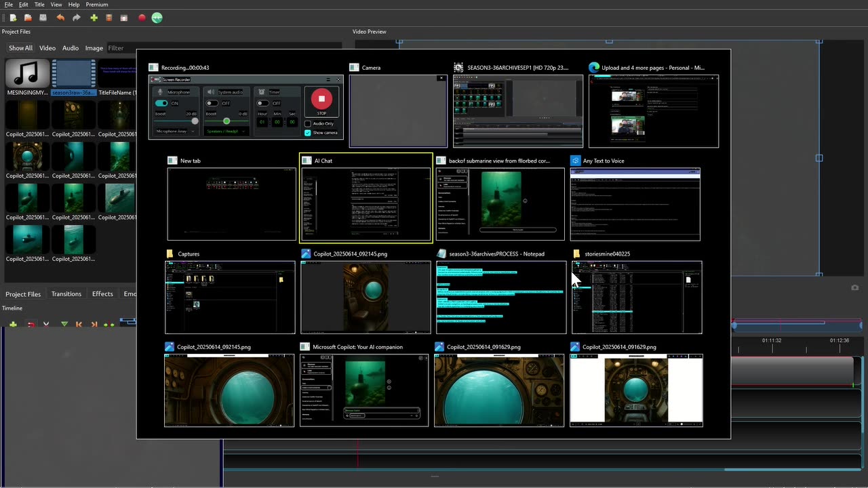
Task: Click the orange Undo arrow icon
Action: 60,18
